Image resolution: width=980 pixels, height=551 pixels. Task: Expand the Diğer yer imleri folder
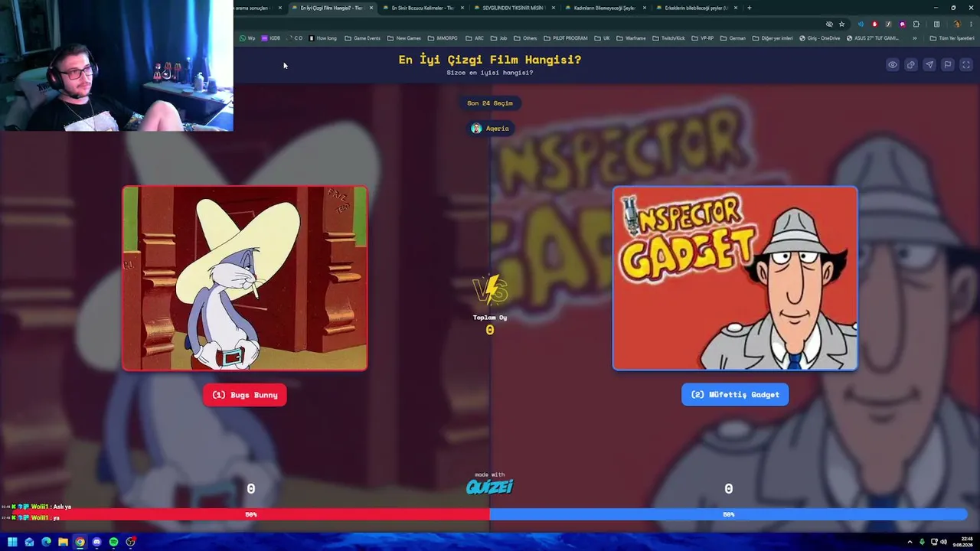click(773, 38)
